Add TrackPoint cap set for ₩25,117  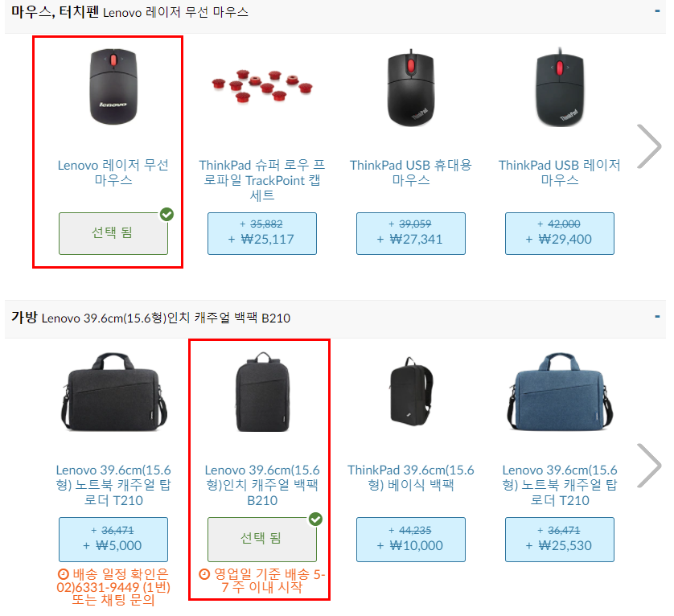click(x=261, y=233)
